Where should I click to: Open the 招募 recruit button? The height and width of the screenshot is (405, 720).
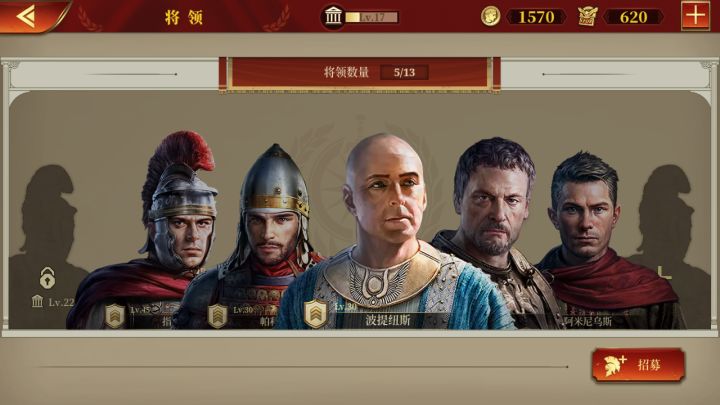click(x=638, y=365)
